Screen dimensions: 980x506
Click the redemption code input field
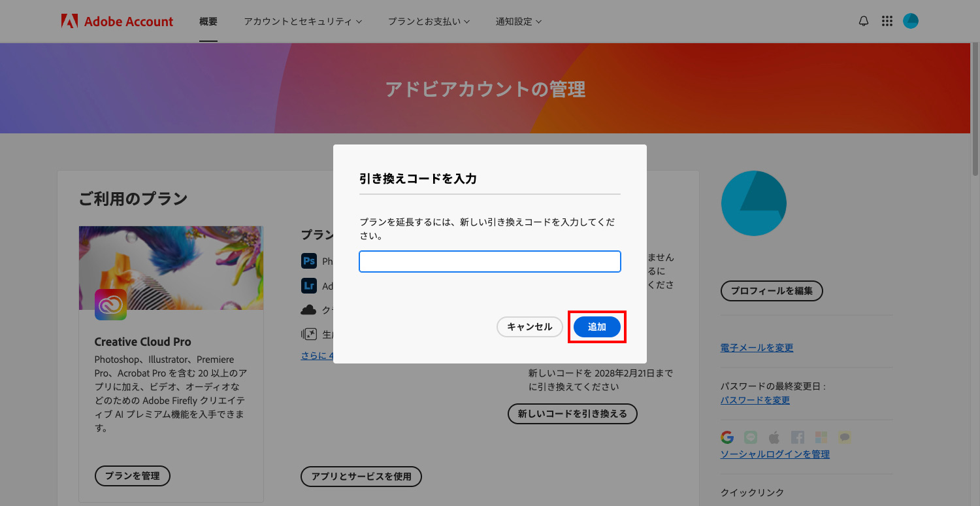point(489,261)
